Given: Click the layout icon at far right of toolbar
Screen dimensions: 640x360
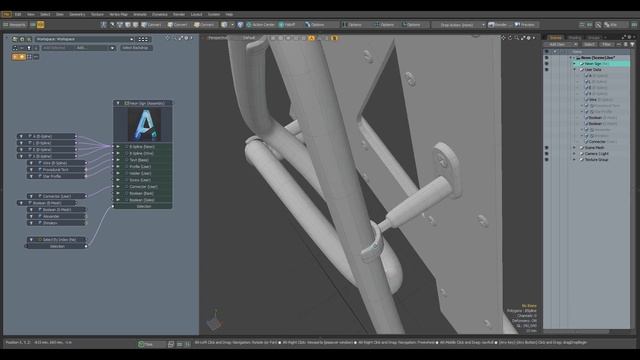Looking at the screenshot, I should pyautogui.click(x=634, y=25).
